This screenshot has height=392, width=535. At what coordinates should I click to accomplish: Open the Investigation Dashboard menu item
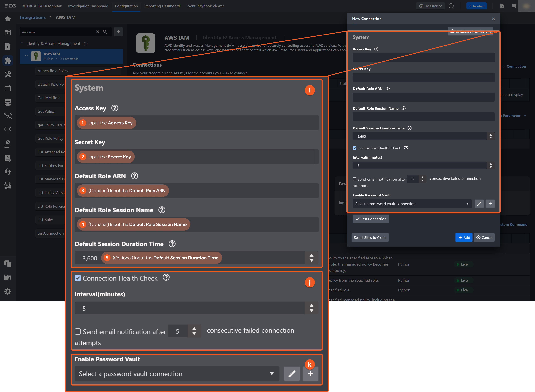click(88, 6)
